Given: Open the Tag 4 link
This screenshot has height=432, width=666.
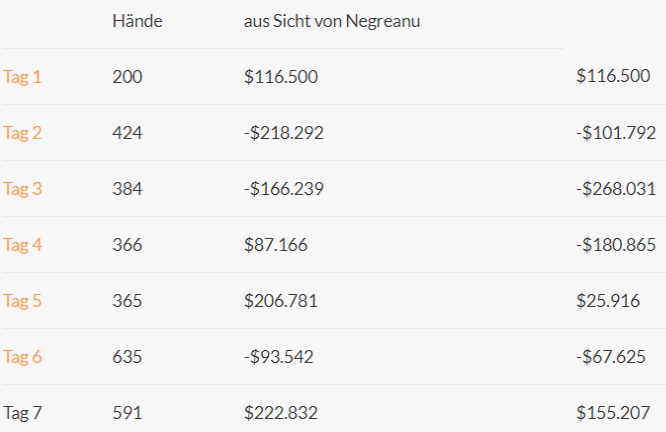Looking at the screenshot, I should coord(23,244).
